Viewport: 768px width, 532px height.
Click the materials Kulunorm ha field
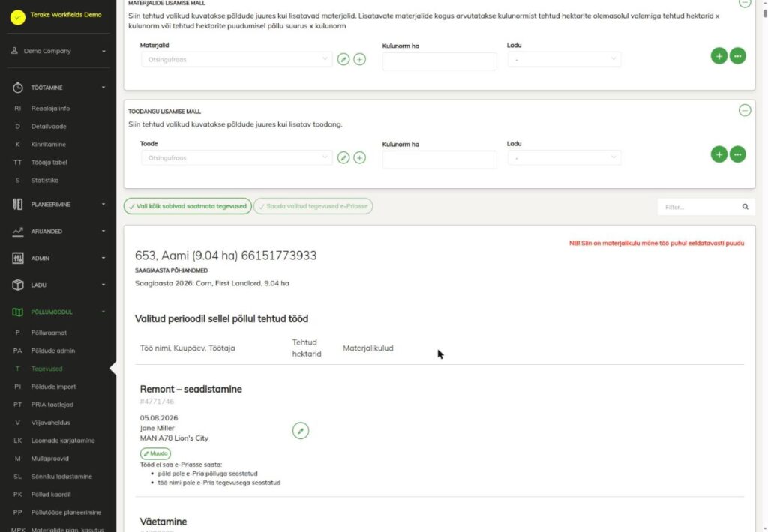439,61
